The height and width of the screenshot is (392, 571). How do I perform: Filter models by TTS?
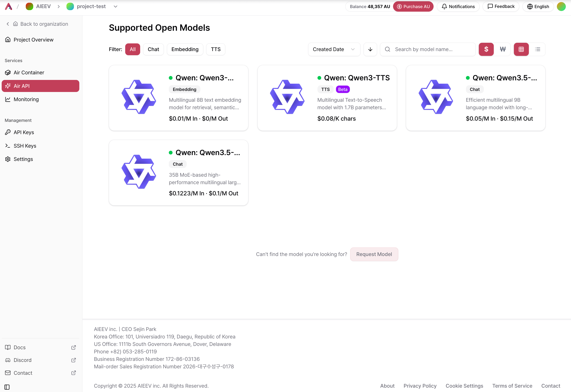point(216,49)
